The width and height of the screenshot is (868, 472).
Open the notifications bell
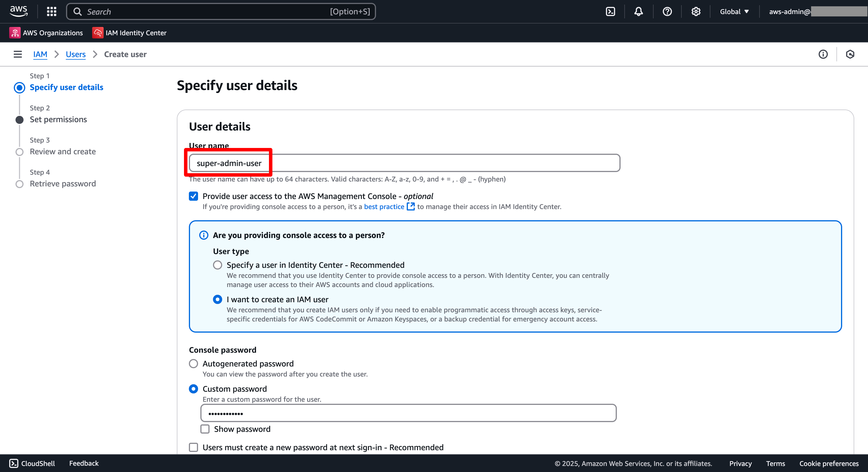tap(639, 11)
